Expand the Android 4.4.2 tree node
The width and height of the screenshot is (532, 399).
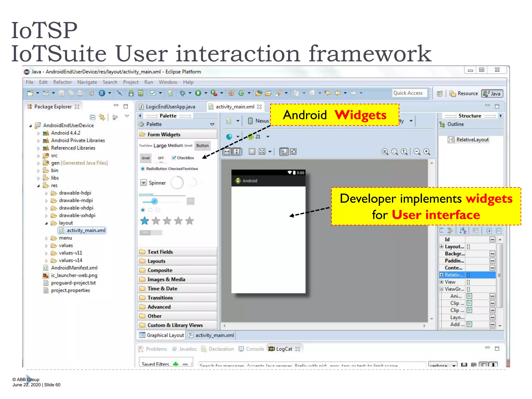coord(38,134)
